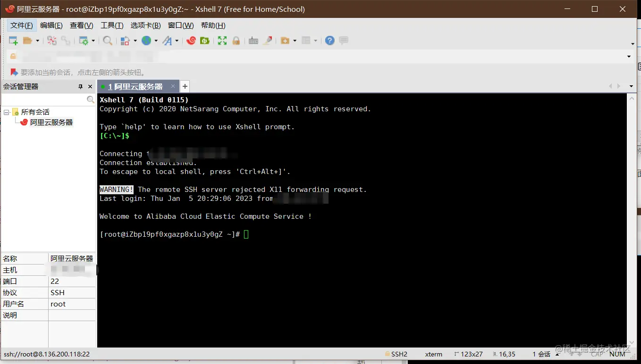
Task: Click the 端口 value 22
Action: (x=72, y=281)
